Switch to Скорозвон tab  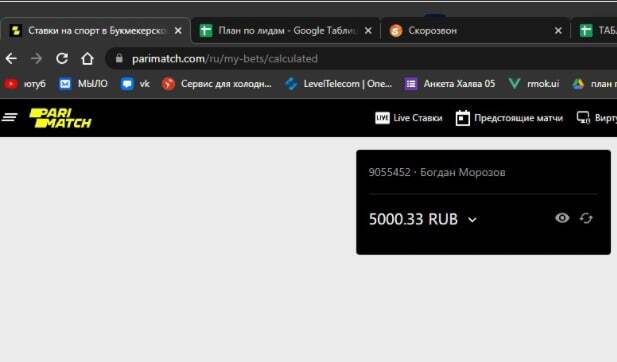[476, 31]
